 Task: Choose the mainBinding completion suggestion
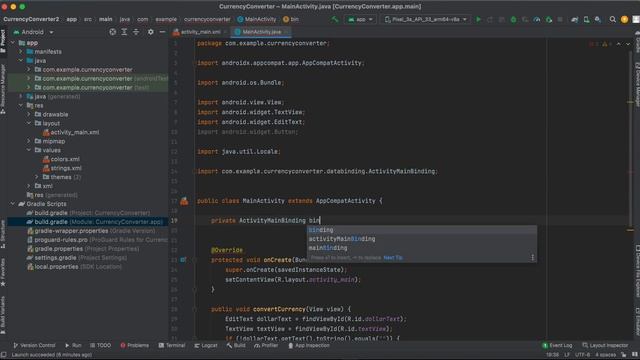coord(422,248)
